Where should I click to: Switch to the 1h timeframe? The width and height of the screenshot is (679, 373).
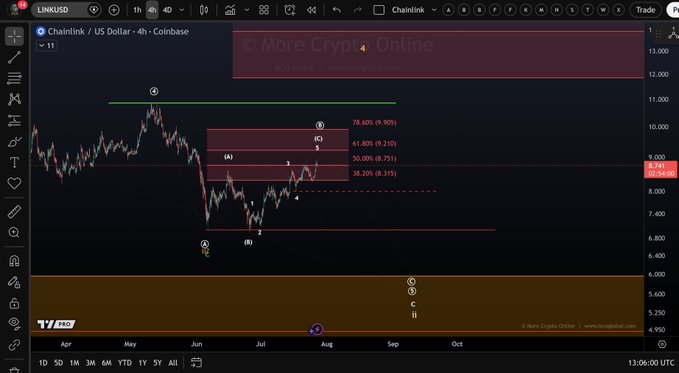pos(137,10)
